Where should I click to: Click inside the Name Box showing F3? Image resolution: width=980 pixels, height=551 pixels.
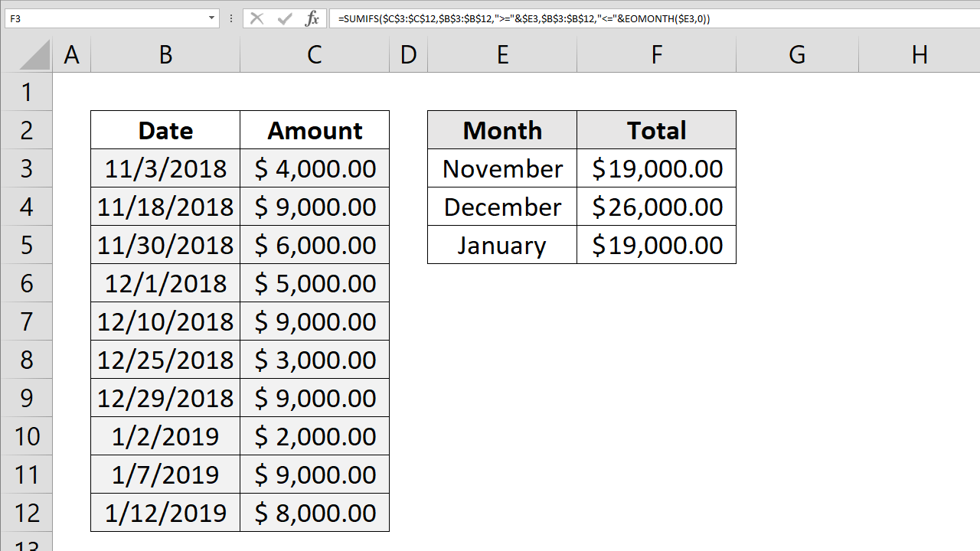click(x=107, y=18)
